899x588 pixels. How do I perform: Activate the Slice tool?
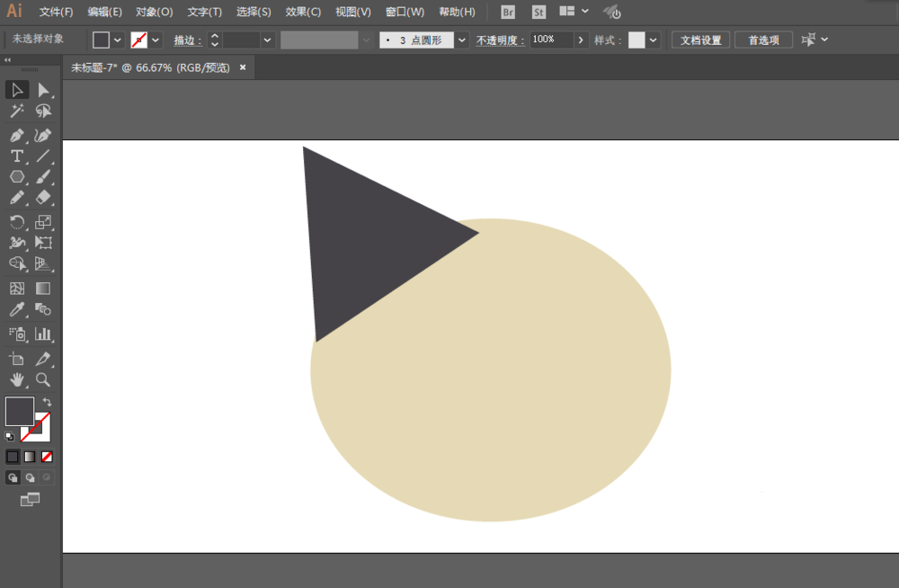43,359
